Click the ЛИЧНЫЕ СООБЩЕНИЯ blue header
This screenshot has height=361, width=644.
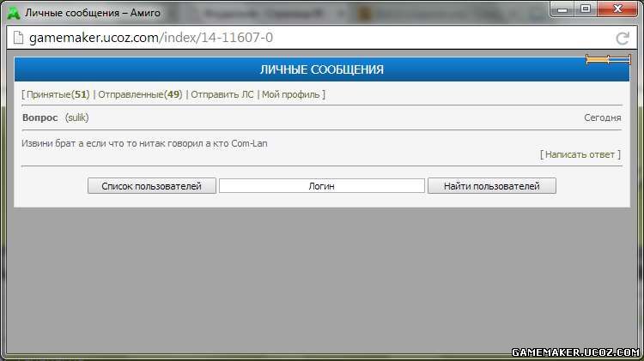click(322, 69)
